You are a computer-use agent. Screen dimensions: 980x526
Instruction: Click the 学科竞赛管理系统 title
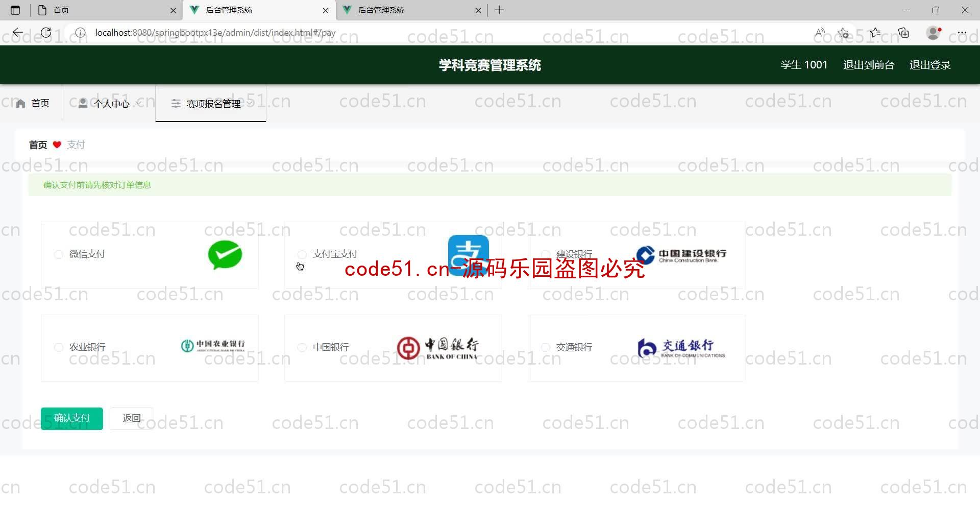click(490, 65)
